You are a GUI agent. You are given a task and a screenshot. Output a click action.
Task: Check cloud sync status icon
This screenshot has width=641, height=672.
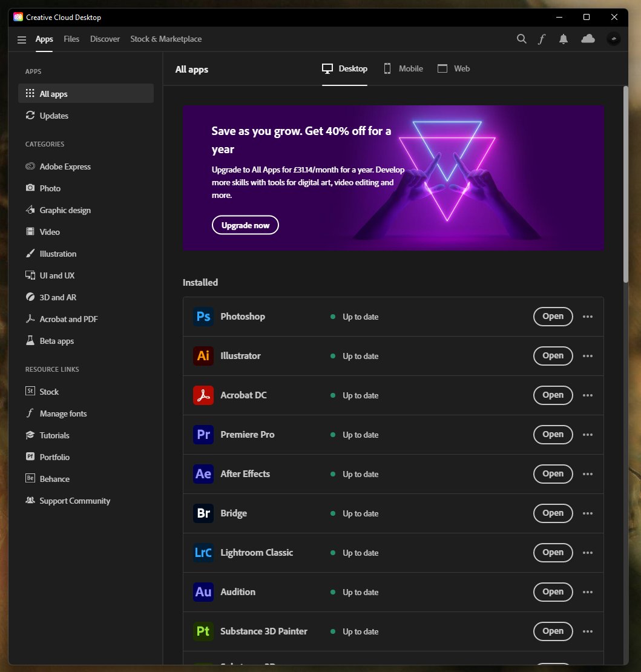click(x=588, y=39)
